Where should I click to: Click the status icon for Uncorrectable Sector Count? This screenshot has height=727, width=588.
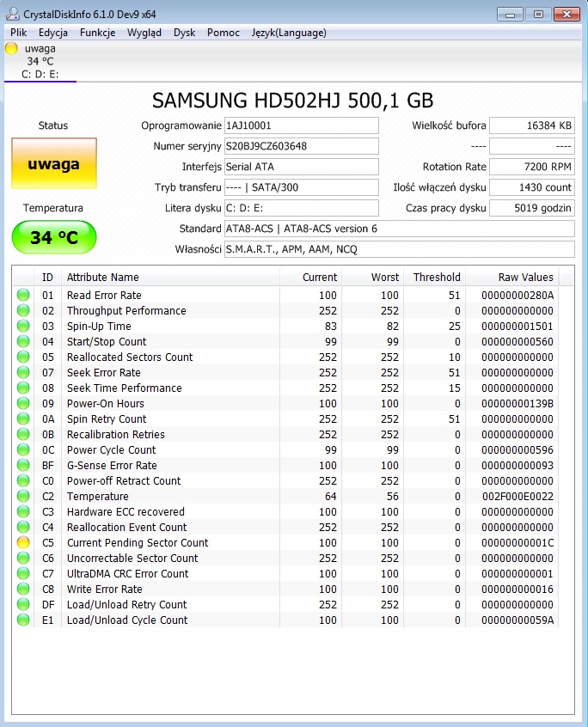(x=23, y=558)
